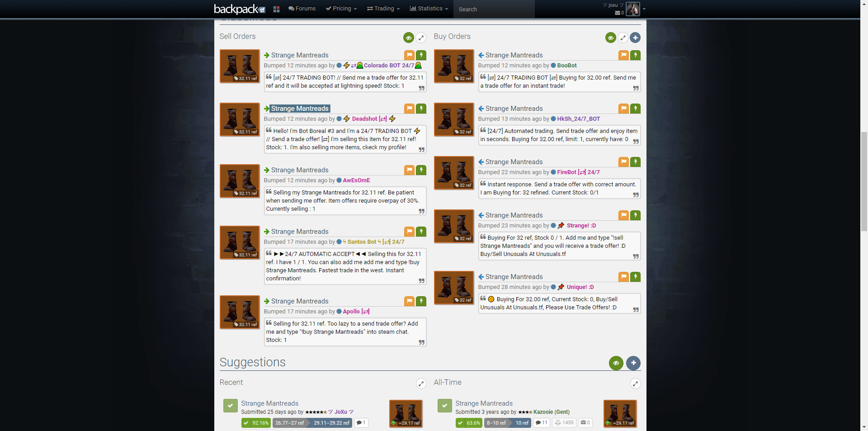
Task: Click the lightning icon on HkSh_24/7_BOT order
Action: click(635, 109)
